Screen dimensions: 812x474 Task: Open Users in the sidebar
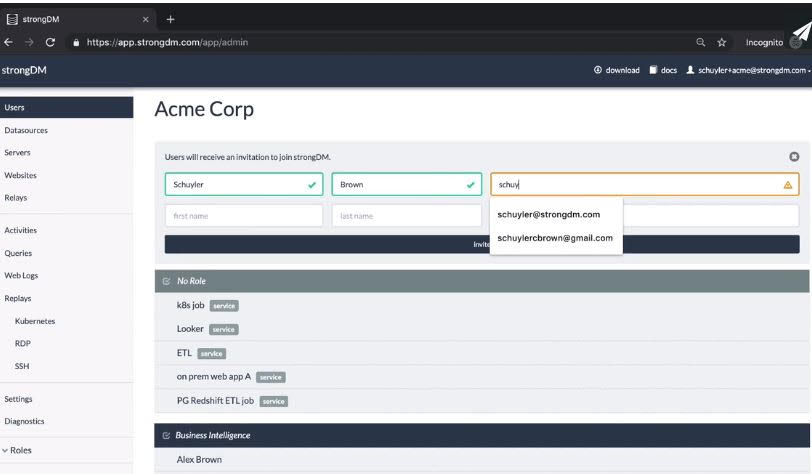tap(66, 107)
